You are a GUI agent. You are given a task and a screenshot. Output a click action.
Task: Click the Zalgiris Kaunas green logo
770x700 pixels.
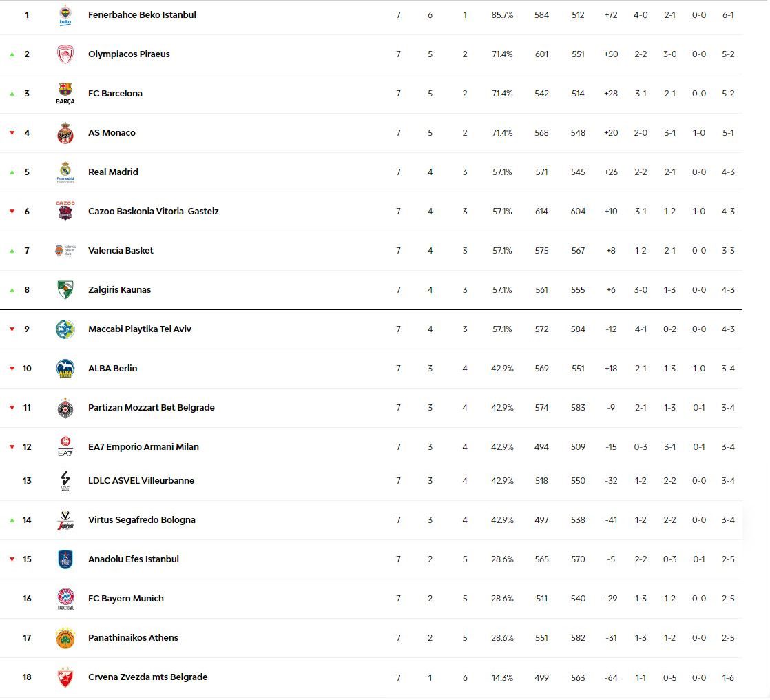65,290
